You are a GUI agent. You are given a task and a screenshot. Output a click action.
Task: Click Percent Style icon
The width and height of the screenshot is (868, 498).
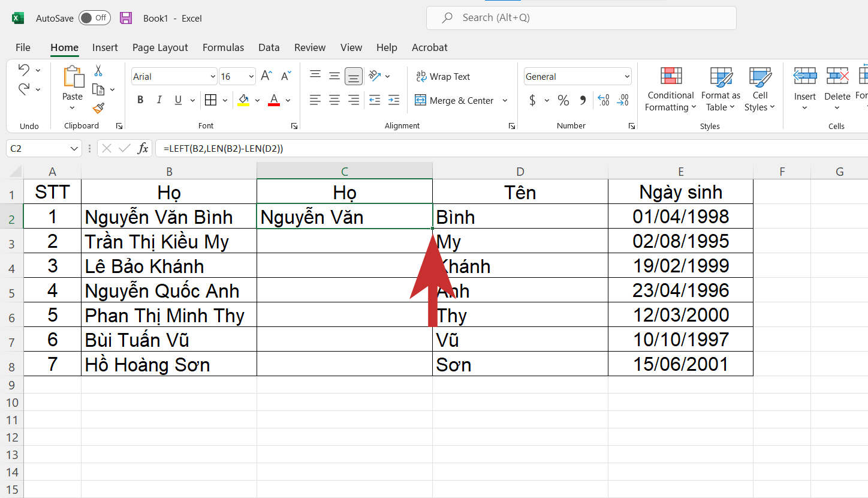tap(563, 100)
